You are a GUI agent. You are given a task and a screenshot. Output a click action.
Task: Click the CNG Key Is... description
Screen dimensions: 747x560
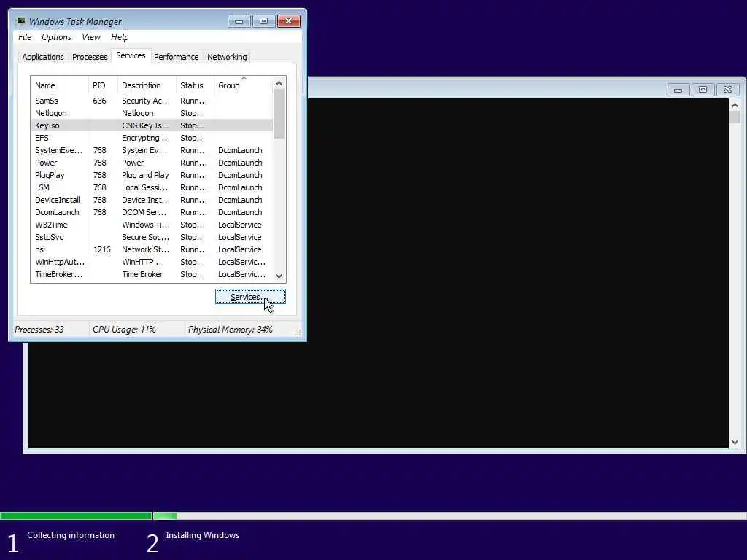coord(146,125)
